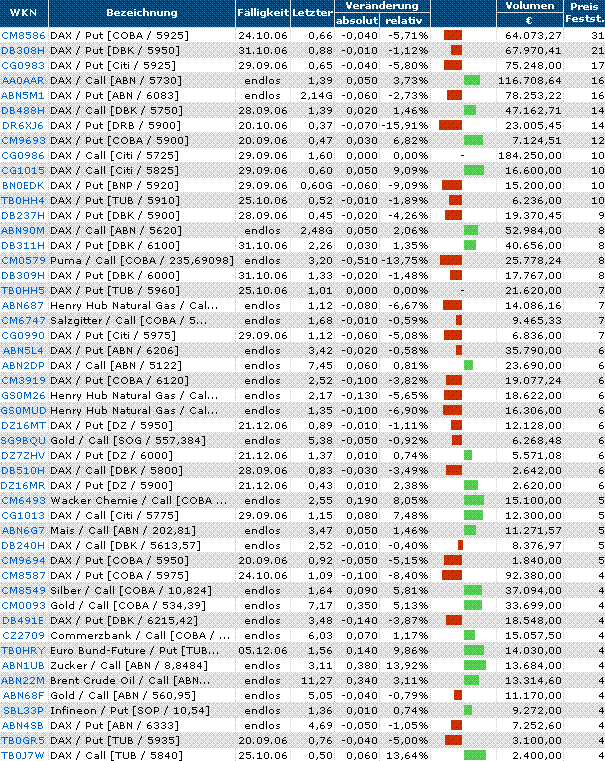Click the Volumen column header

529,6
